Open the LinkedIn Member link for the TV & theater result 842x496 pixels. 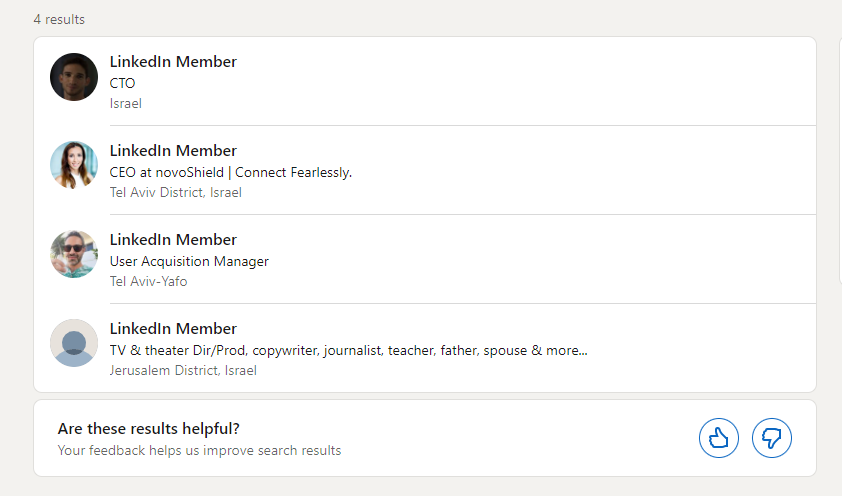(173, 329)
